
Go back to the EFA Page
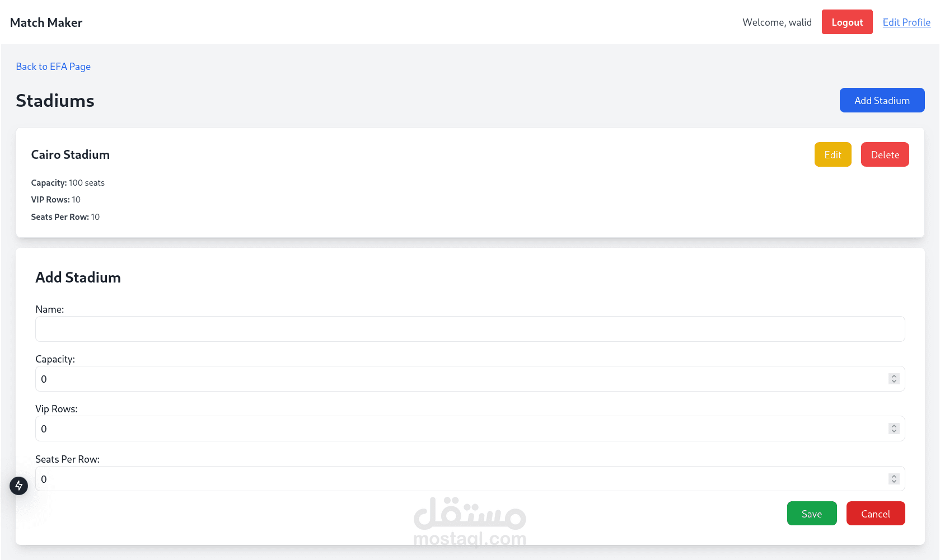[53, 67]
